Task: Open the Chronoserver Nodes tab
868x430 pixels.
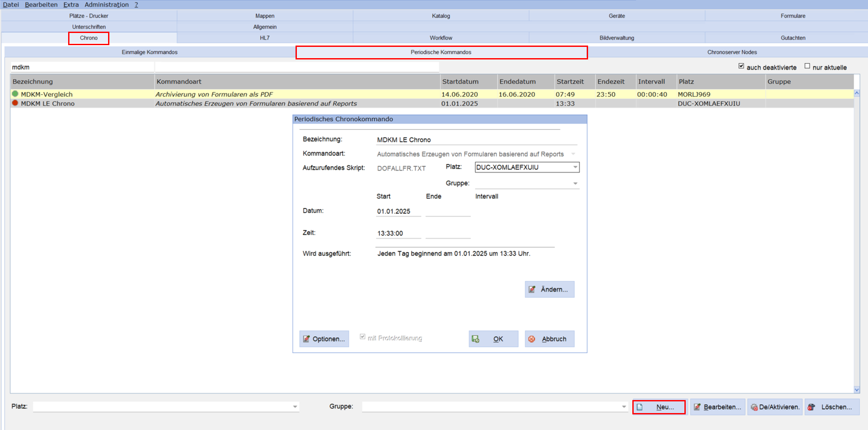Action: 732,52
